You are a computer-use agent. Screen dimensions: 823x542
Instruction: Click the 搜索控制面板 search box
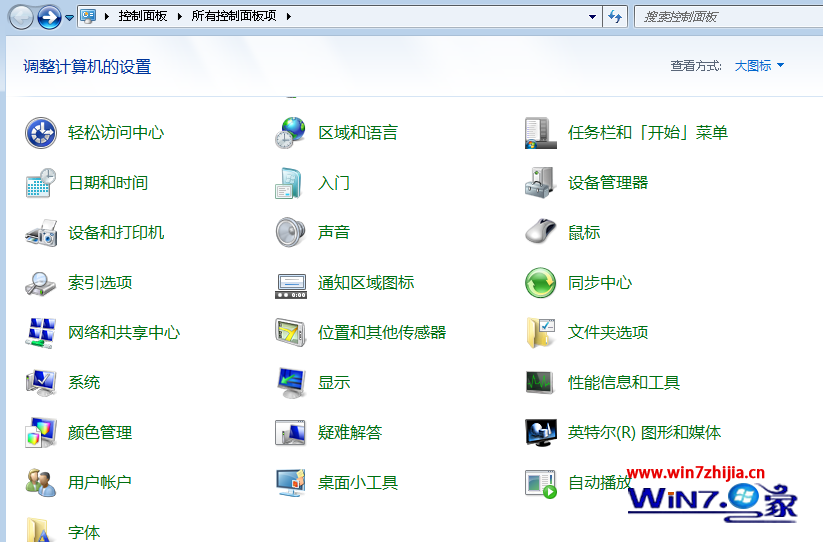[x=725, y=17]
